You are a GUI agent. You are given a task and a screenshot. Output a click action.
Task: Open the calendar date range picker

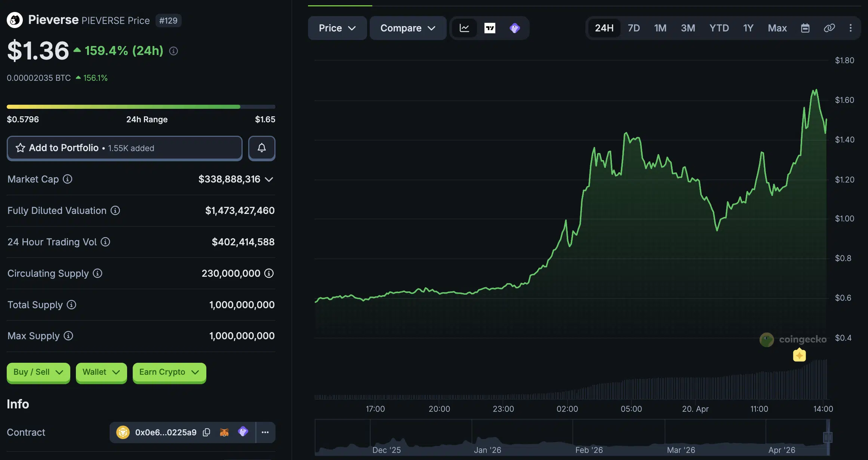coord(805,28)
